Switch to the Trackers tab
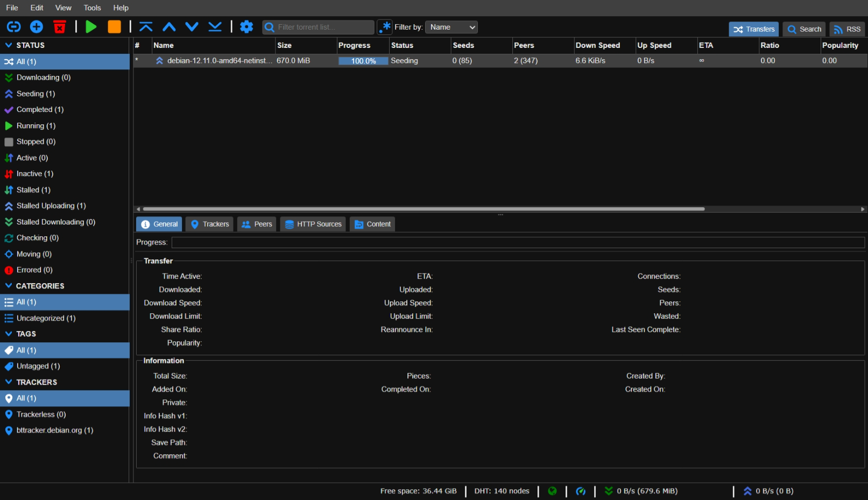 (209, 224)
